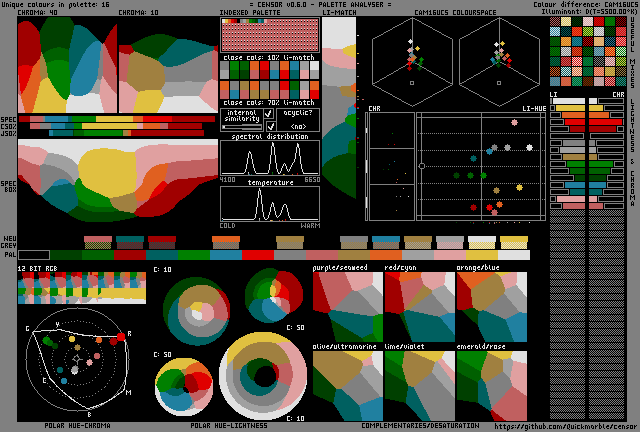
Task: Click the indexed palette grid
Action: tap(270, 35)
